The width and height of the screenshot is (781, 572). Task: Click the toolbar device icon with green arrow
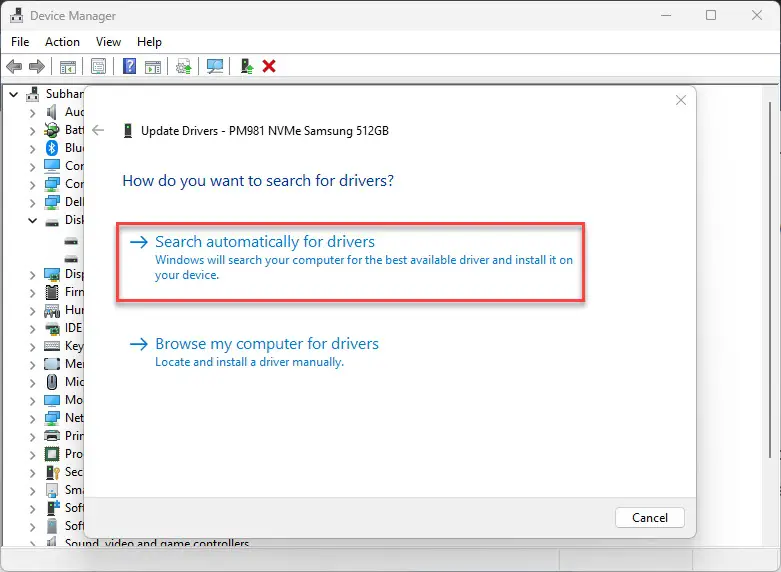coord(247,66)
